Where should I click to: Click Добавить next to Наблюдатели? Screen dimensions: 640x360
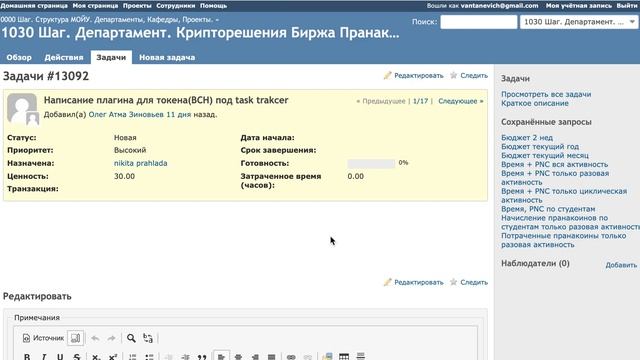coord(621,265)
